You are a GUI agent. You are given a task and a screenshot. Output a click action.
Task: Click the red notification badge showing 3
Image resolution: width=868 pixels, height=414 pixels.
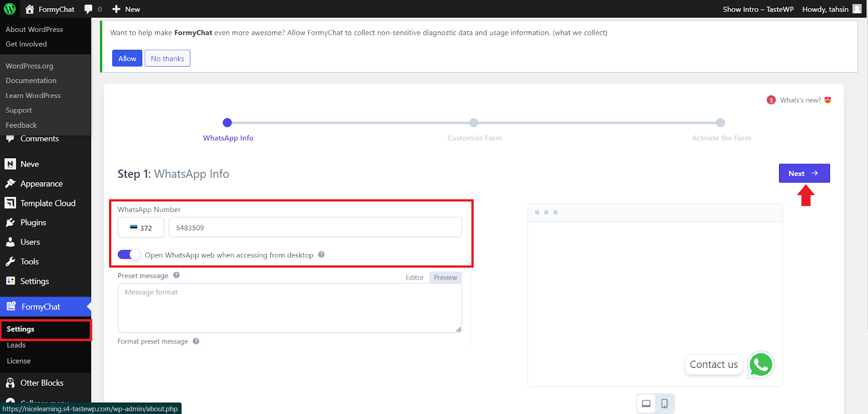click(771, 100)
